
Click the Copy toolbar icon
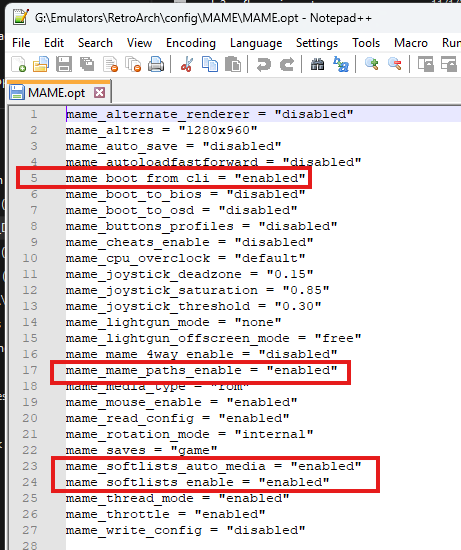(210, 65)
